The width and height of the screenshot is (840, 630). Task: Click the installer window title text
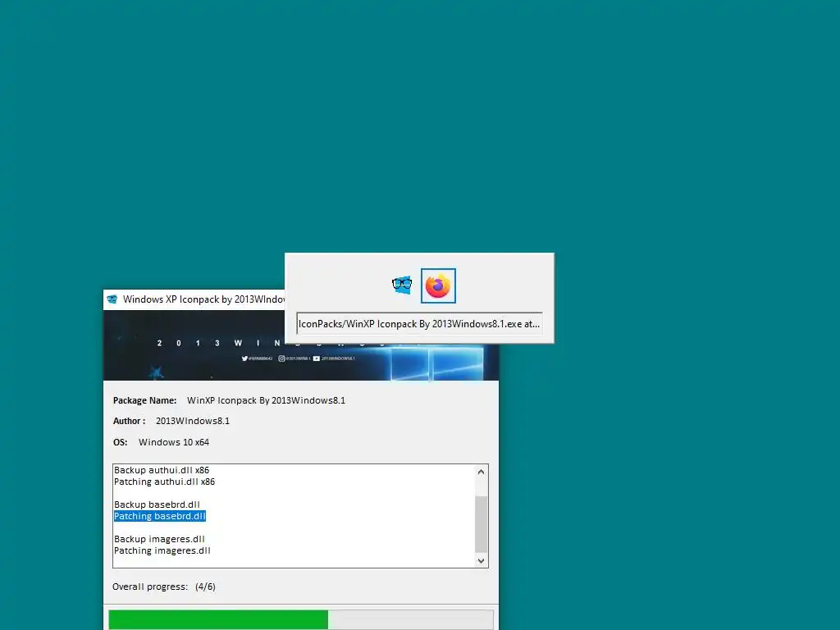pos(203,299)
